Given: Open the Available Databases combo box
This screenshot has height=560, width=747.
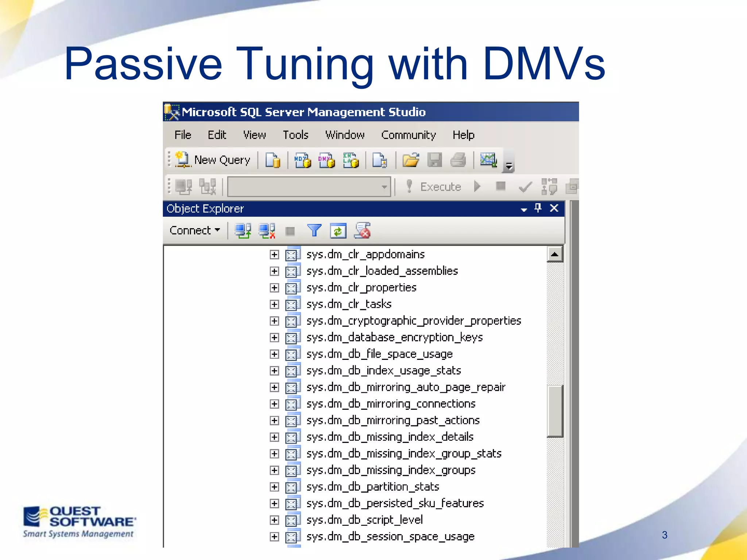Looking at the screenshot, I should click(309, 187).
